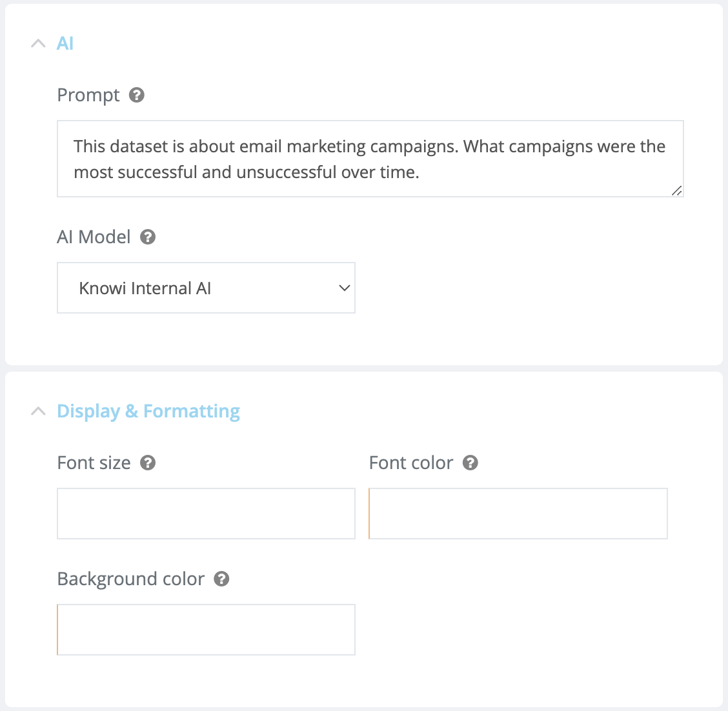The image size is (728, 711).
Task: Click the Display & Formatting heading
Action: (148, 412)
